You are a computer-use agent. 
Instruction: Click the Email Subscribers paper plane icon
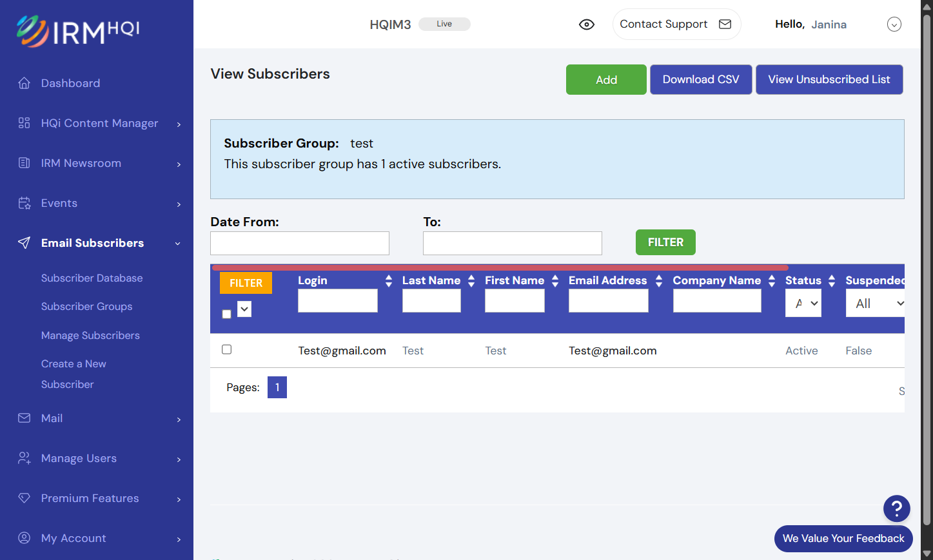click(25, 243)
